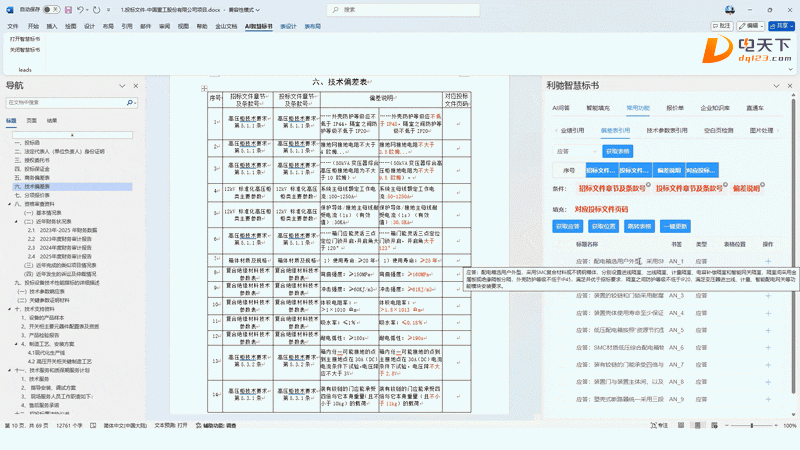Click the Save disk icon
800x450 pixels.
pos(68,10)
